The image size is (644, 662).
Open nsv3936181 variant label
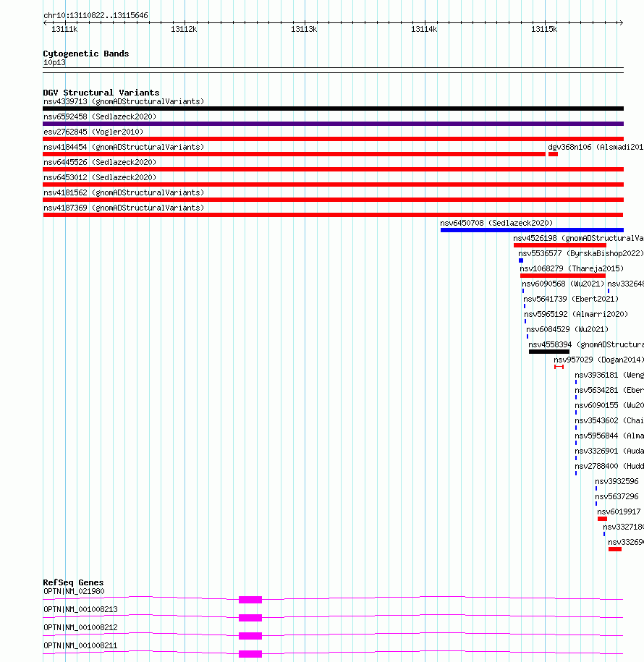click(x=609, y=375)
